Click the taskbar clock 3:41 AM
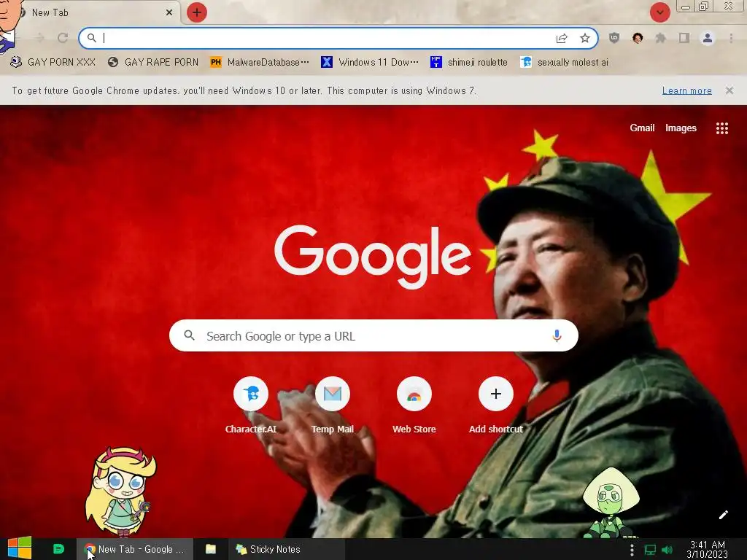 click(x=708, y=549)
